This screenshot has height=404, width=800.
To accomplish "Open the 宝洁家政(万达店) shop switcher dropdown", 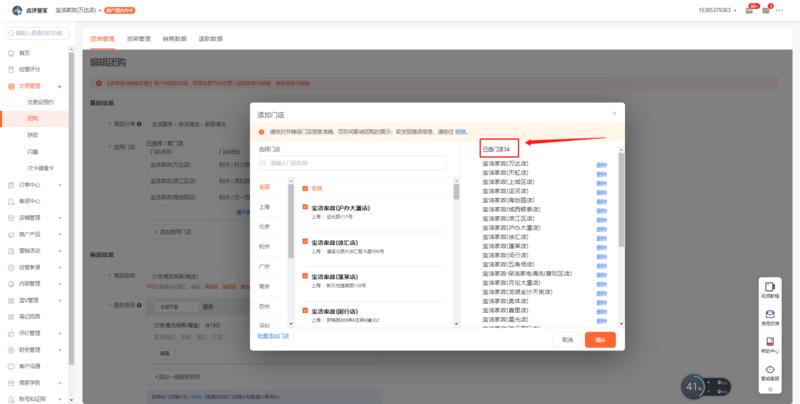I will click(x=79, y=10).
